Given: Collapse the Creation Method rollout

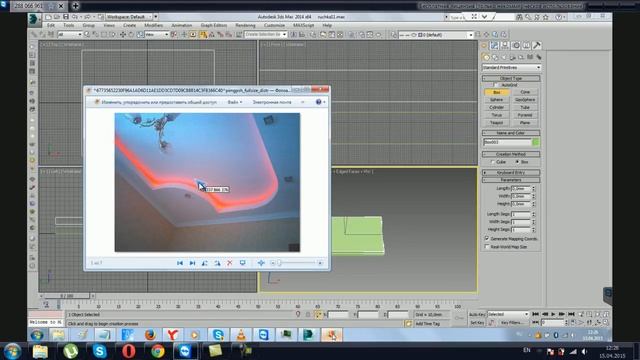Looking at the screenshot, I should point(511,154).
